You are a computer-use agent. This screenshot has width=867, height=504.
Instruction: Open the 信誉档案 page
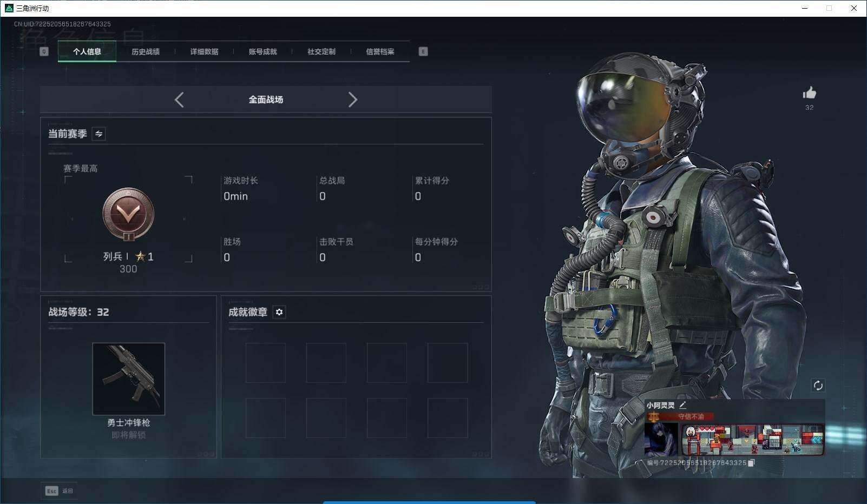[381, 51]
